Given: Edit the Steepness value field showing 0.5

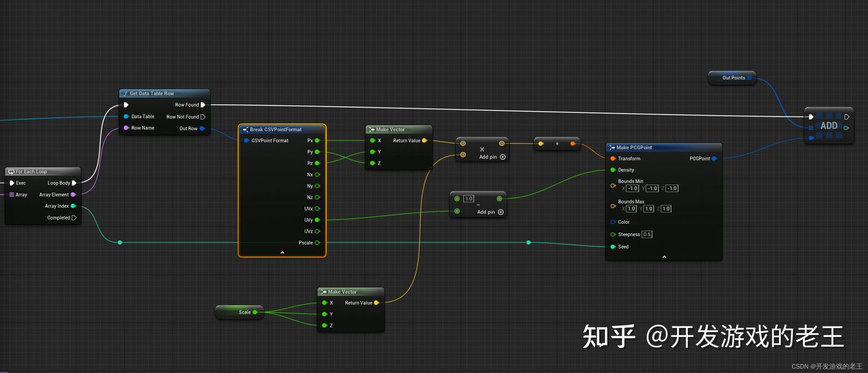Looking at the screenshot, I should tap(647, 234).
